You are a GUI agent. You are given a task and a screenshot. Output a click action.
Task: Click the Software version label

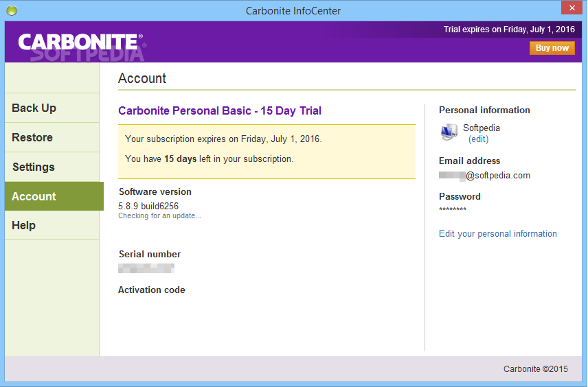[x=155, y=192]
